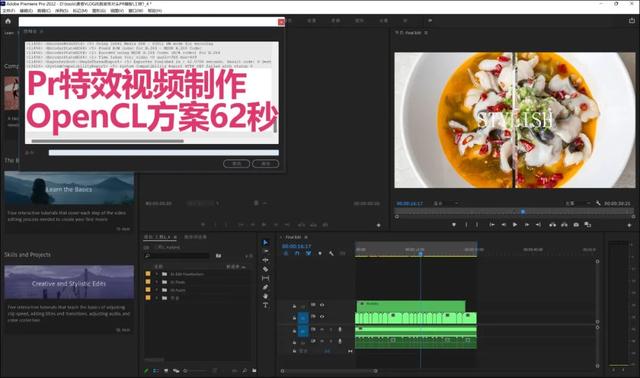The image size is (640, 378).
Task: Expand the bin starting with 03
Action: click(x=157, y=290)
